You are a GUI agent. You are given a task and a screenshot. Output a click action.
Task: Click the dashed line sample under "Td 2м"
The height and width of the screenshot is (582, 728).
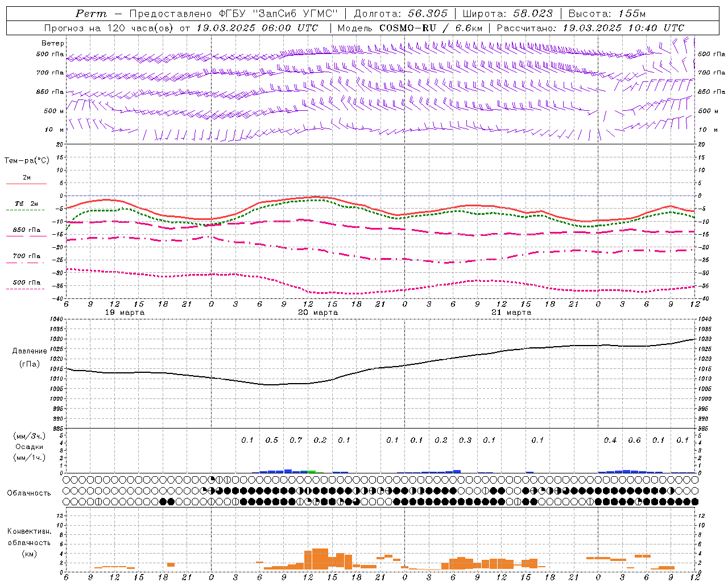pos(26,210)
